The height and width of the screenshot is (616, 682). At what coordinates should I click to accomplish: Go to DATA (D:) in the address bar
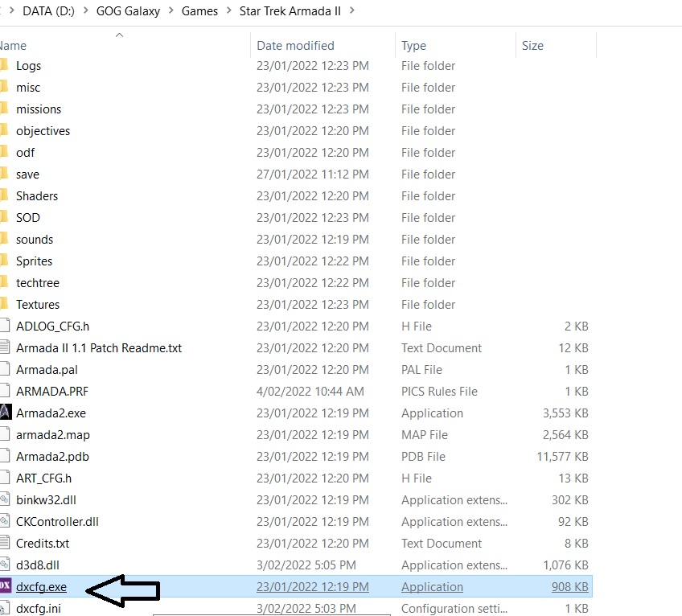[49, 11]
